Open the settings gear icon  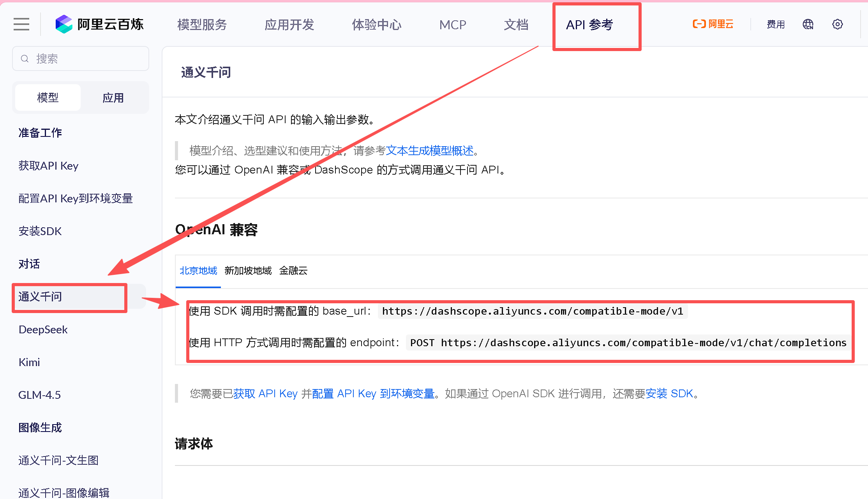[x=837, y=24]
